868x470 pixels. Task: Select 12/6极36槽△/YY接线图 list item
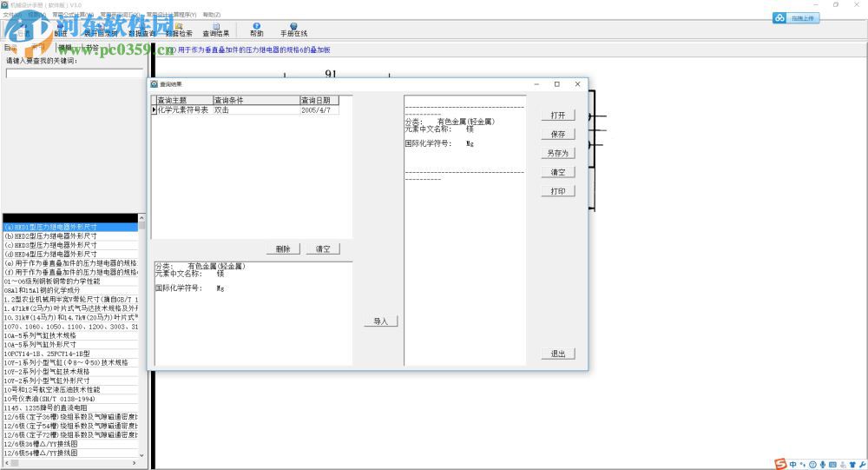(70, 444)
